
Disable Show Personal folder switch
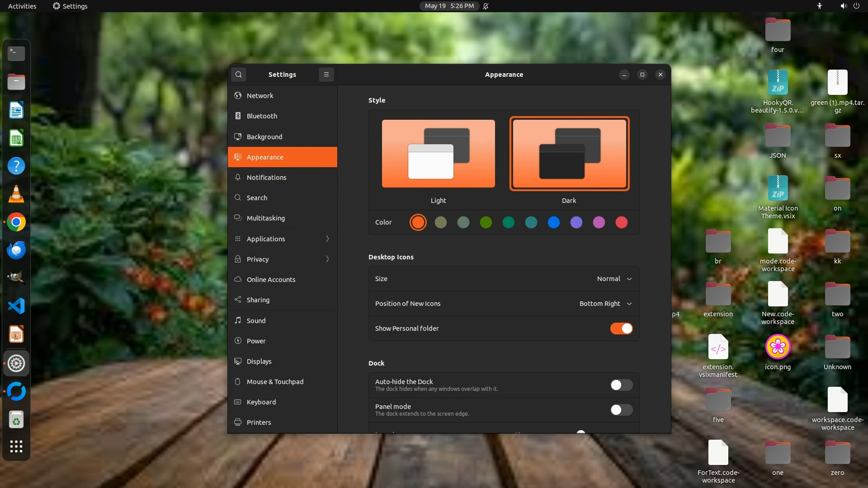(x=621, y=328)
